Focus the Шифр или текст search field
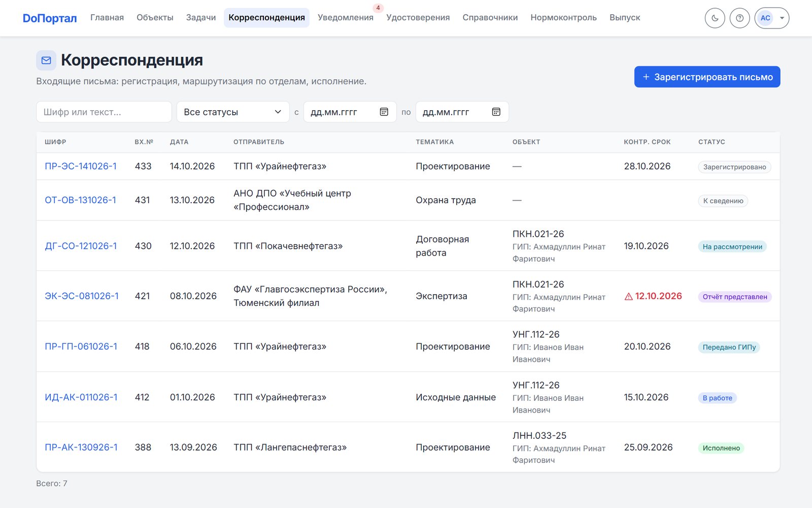The height and width of the screenshot is (508, 812). 104,112
